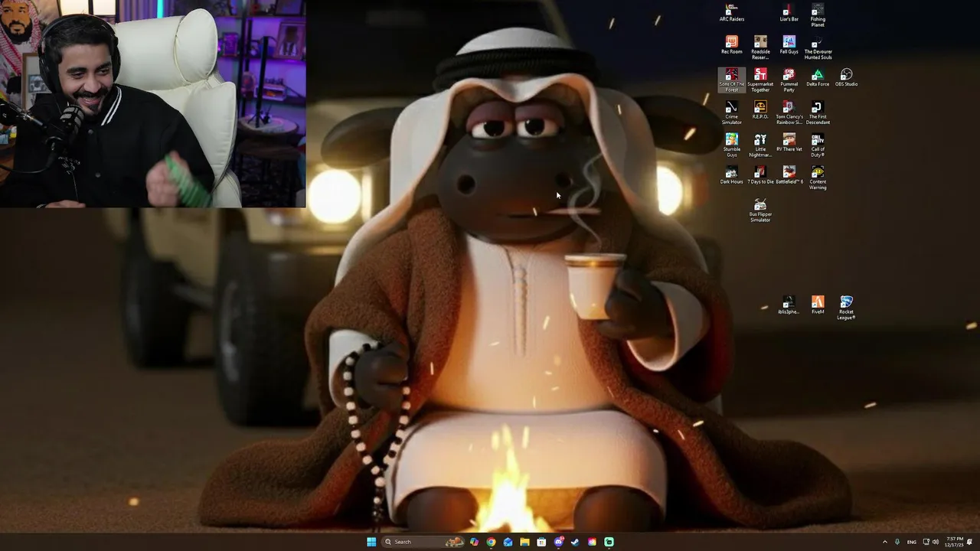Select the Call of Duty desktop icon
The width and height of the screenshot is (980, 551).
(x=818, y=145)
